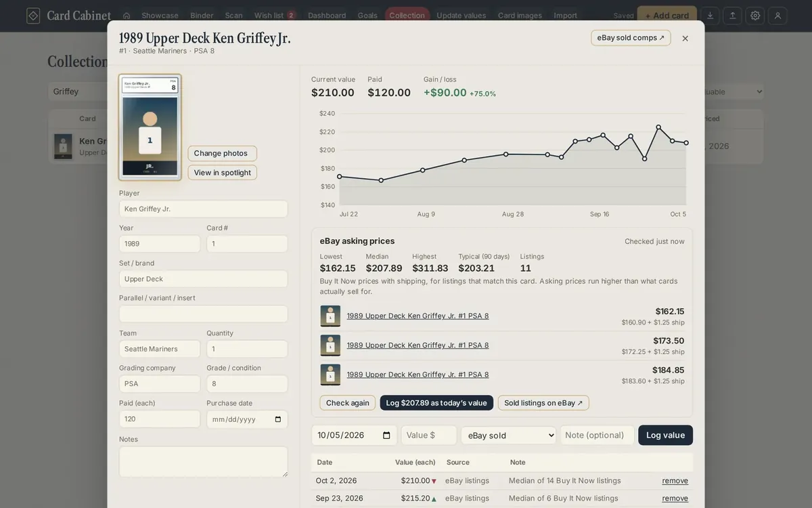The width and height of the screenshot is (812, 508).
Task: Open the user account icon
Action: pyautogui.click(x=777, y=16)
